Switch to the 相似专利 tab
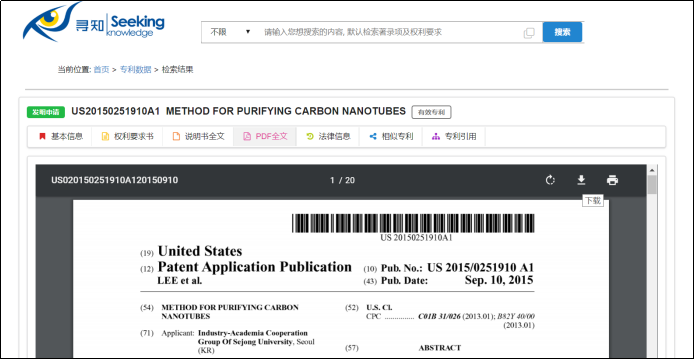The height and width of the screenshot is (360, 695). 391,136
